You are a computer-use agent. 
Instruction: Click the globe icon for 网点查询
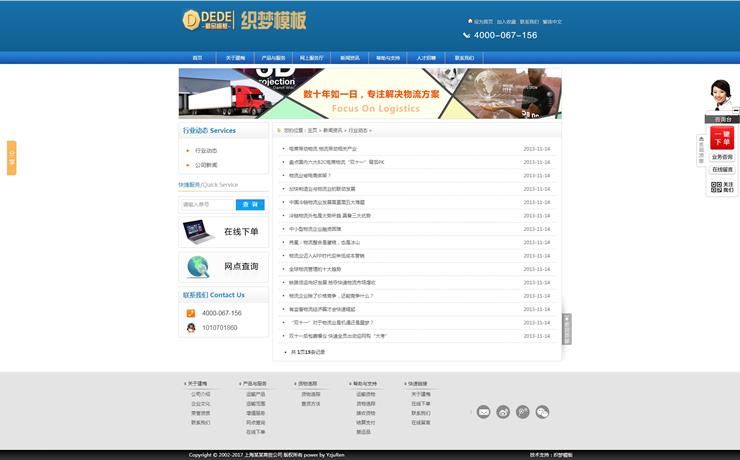[x=198, y=267]
